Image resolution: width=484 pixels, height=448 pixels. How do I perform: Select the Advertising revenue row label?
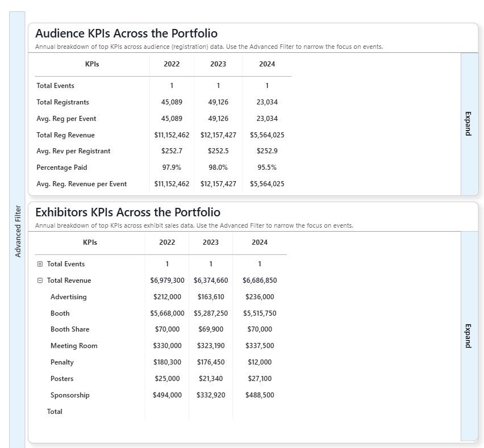click(x=68, y=297)
